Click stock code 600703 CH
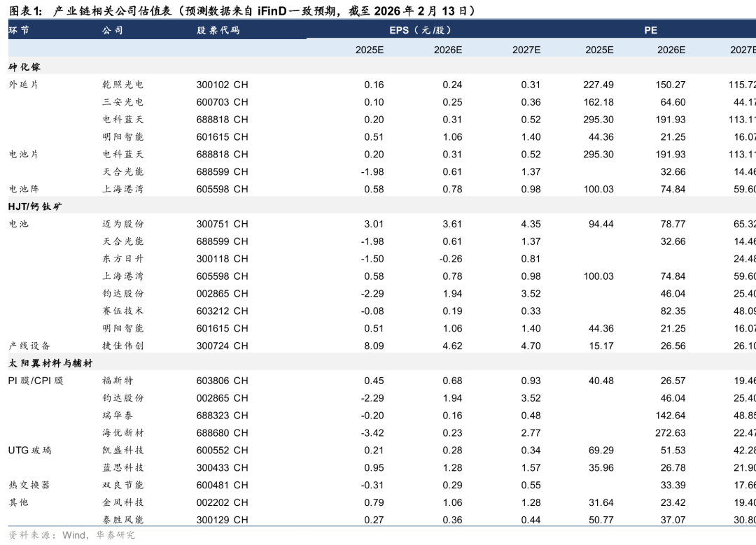 (222, 102)
